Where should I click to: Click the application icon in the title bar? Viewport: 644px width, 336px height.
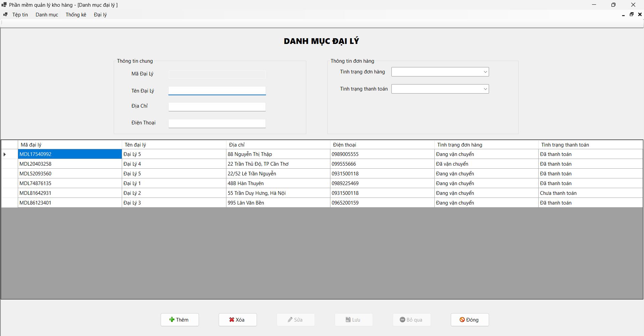(4, 5)
